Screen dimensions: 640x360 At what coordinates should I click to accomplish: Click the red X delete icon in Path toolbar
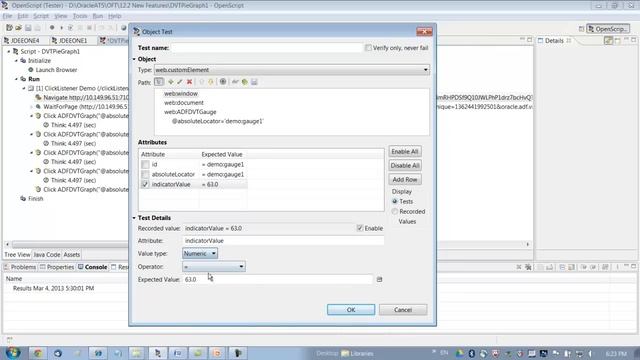click(x=189, y=82)
